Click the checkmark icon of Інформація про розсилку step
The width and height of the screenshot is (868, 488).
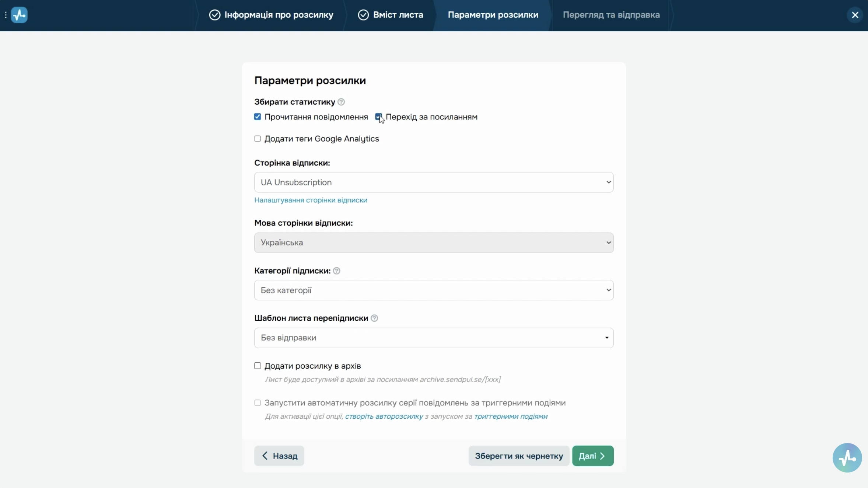tap(214, 15)
